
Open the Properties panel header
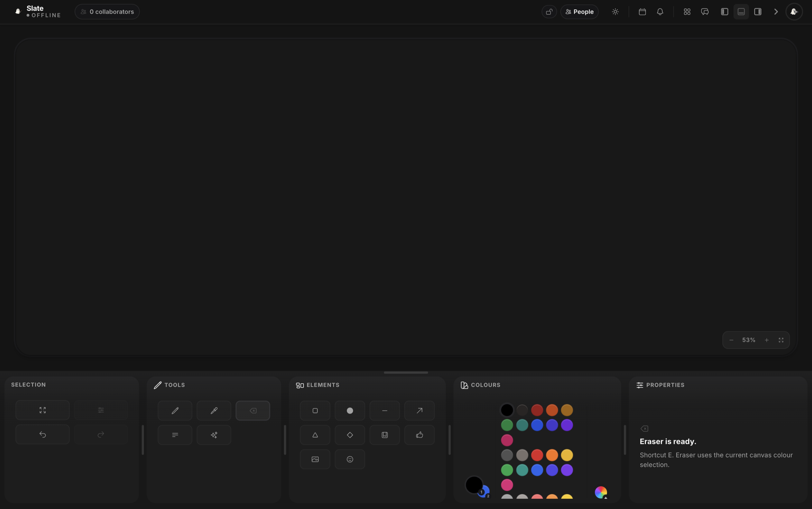[660, 385]
